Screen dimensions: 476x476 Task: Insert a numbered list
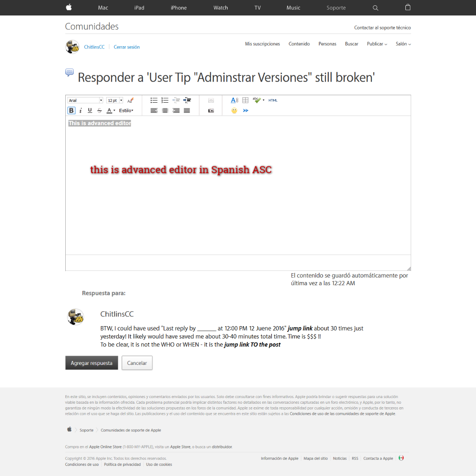click(x=165, y=100)
